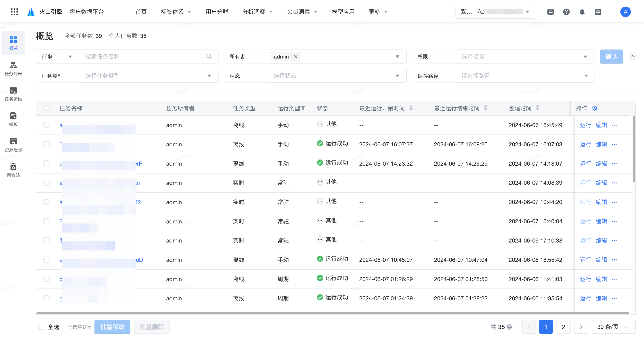Open the 任务 search-type dropdown
Viewport: 644px width, 347px height.
click(x=58, y=57)
